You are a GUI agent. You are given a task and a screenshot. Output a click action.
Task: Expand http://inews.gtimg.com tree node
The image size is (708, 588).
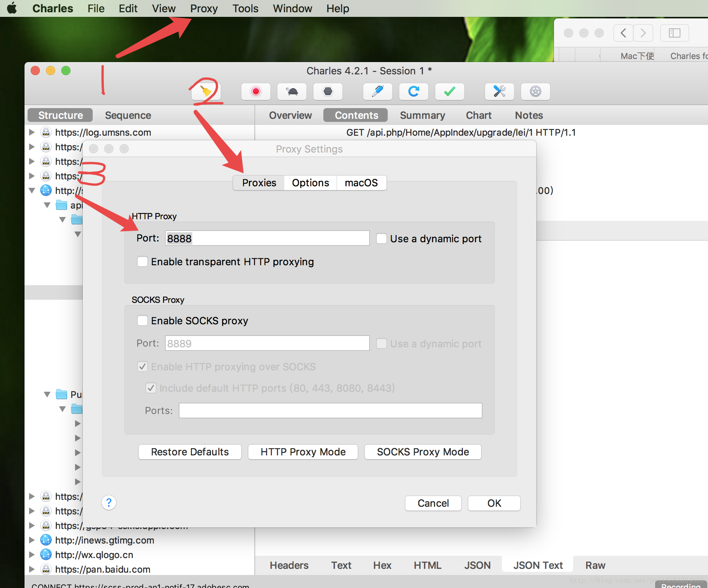[x=32, y=540]
